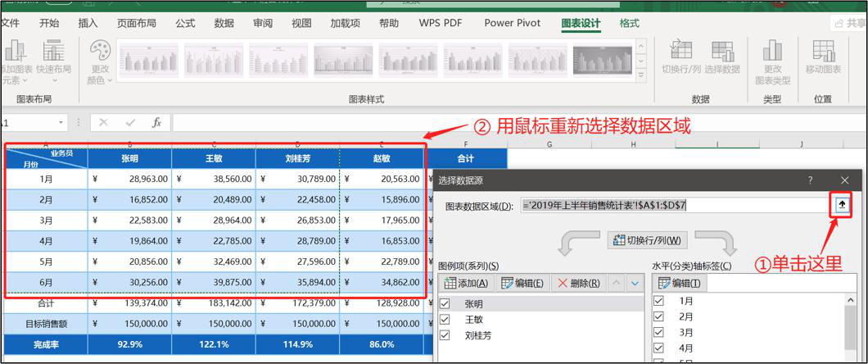The image size is (868, 364).
Task: Click the formula bar cancel X icon
Action: (103, 122)
